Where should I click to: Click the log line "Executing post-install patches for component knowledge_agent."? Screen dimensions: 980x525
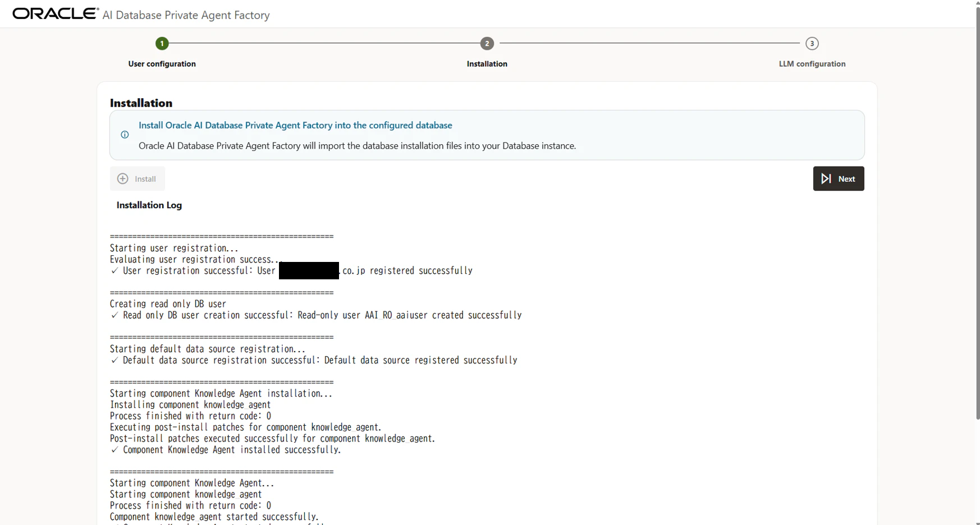point(246,427)
